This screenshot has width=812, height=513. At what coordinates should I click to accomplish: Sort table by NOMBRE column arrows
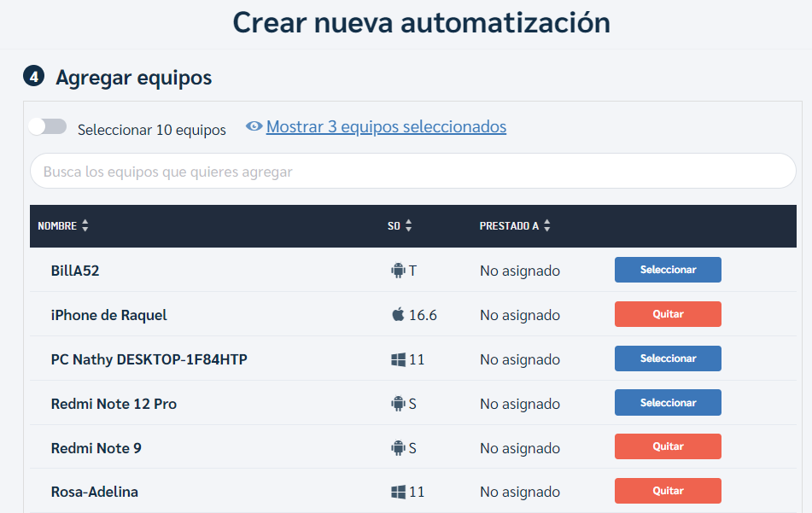(85, 225)
